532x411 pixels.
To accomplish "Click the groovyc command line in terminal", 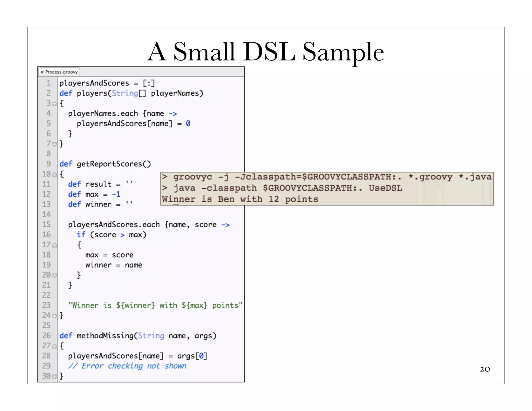I will pyautogui.click(x=327, y=177).
